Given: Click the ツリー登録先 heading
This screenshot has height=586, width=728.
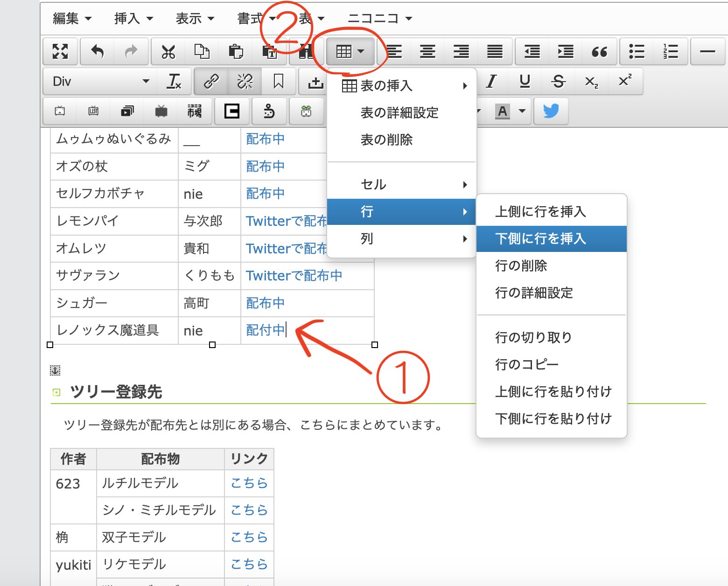Looking at the screenshot, I should pyautogui.click(x=116, y=392).
